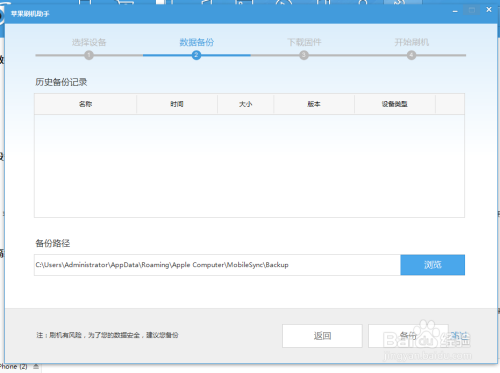Click the step 3 circle under 下载固件

pos(304,55)
